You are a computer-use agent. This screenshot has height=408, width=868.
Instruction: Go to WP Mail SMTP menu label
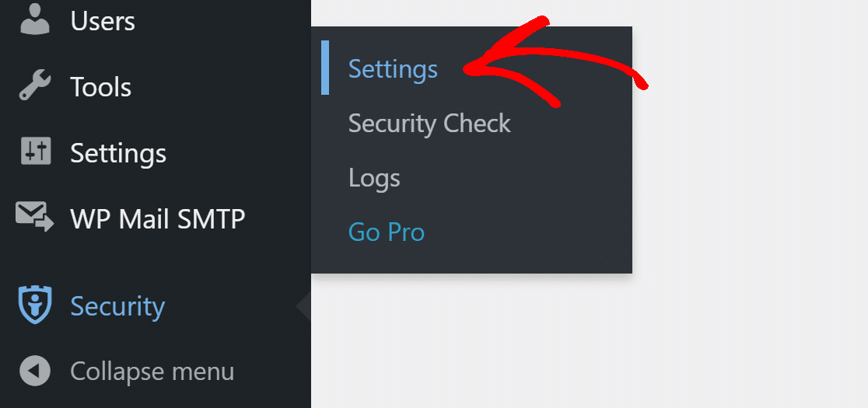[x=158, y=219]
